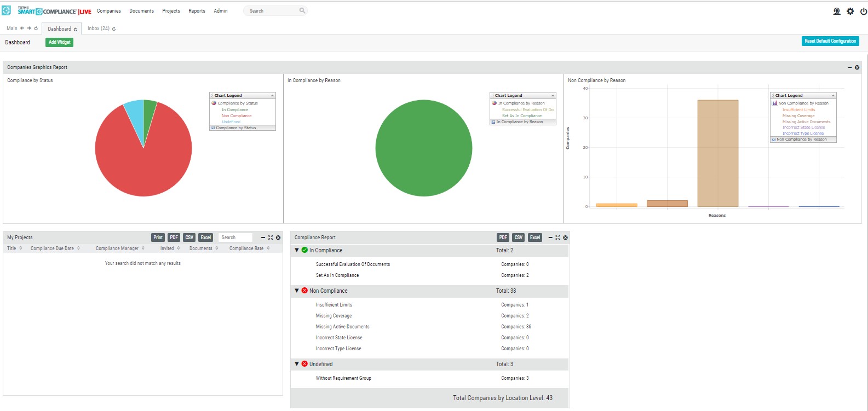Minimize the Compliance Report widget

coord(550,238)
